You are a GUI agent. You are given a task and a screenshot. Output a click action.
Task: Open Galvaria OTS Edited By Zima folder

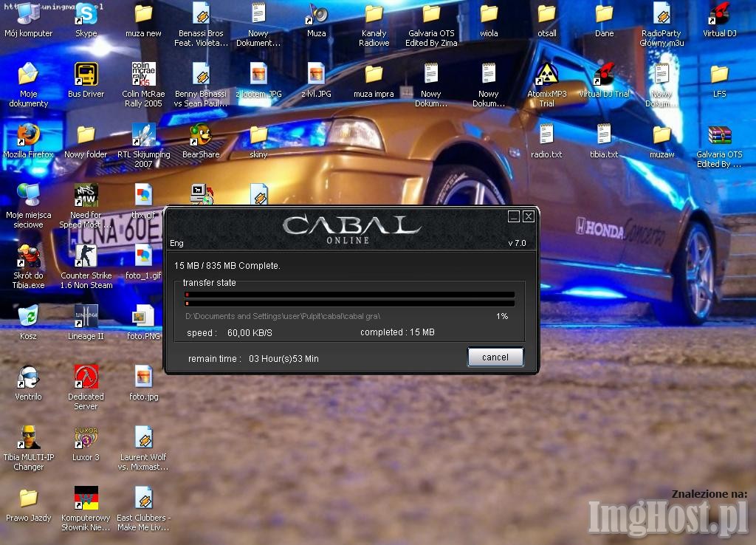431,15
